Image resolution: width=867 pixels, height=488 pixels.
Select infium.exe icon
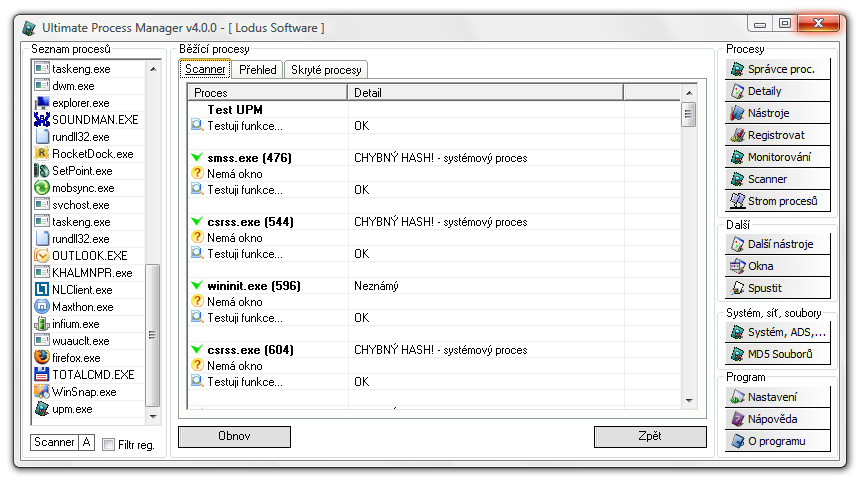[41, 324]
